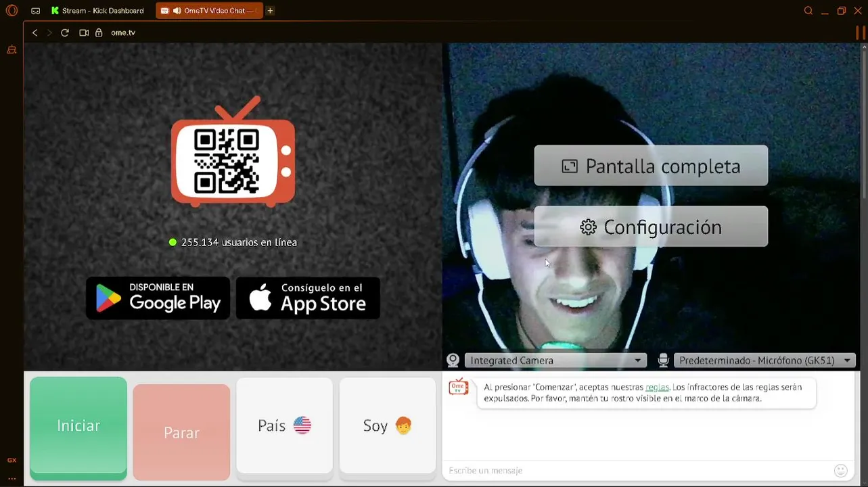Click the OmeTV avatar icon in chat
Screen dimensions: 868x487
[x=459, y=387]
